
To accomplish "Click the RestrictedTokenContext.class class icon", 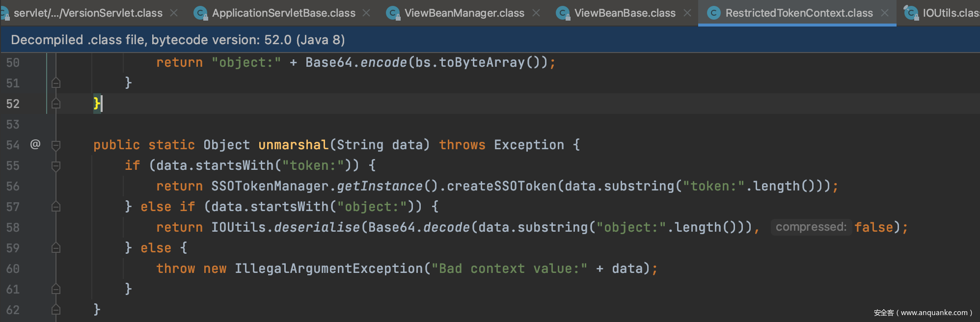I will (714, 13).
